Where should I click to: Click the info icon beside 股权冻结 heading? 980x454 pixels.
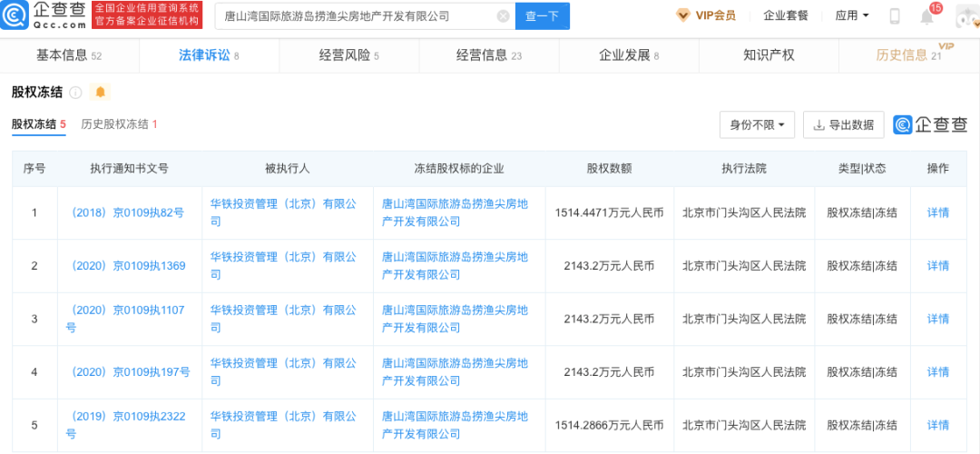[75, 93]
